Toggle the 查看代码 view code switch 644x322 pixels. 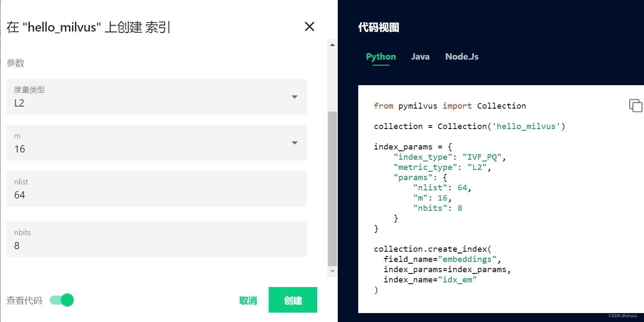coord(62,300)
